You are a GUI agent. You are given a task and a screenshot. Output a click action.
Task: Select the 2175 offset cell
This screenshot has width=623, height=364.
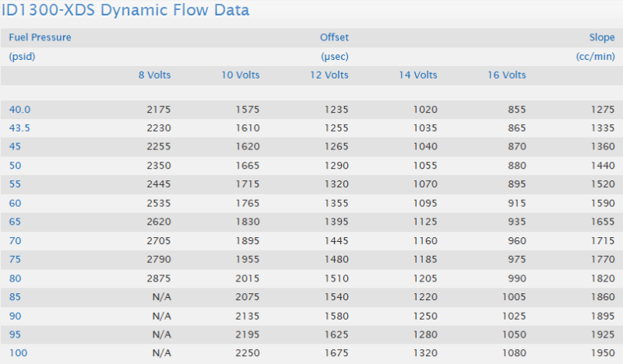click(158, 110)
